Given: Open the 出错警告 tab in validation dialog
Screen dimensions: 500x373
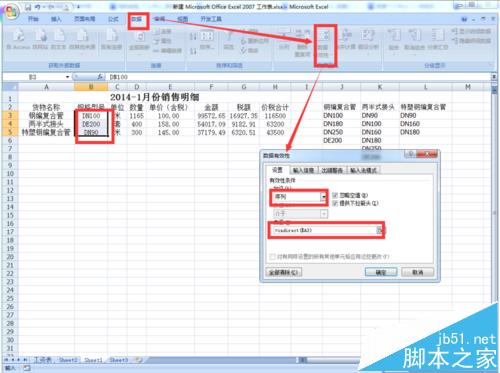Looking at the screenshot, I should tap(332, 170).
